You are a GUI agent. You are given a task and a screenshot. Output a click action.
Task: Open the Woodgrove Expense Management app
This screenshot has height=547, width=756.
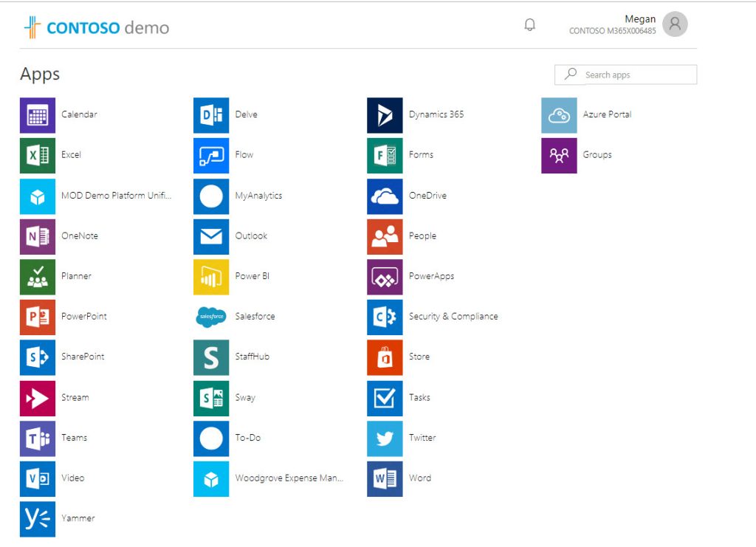point(210,478)
